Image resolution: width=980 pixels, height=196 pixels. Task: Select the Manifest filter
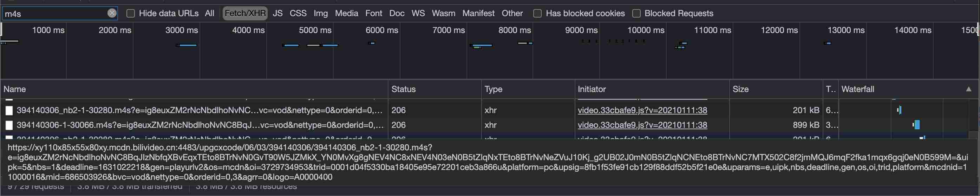pyautogui.click(x=478, y=13)
